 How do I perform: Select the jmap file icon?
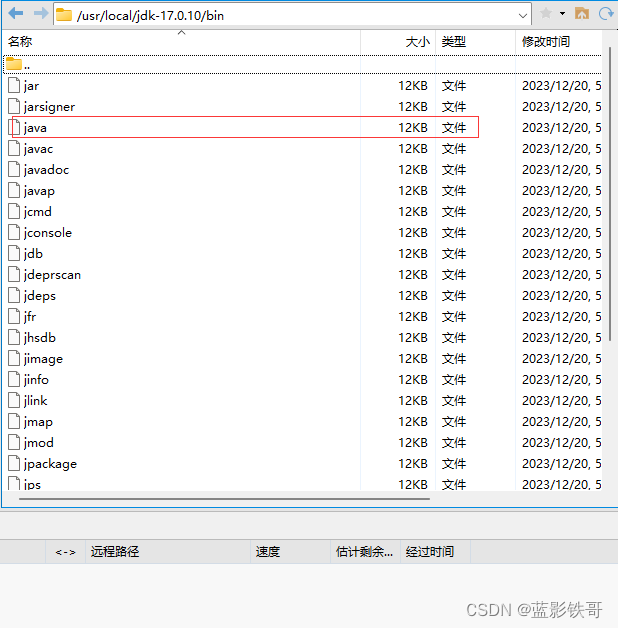(x=14, y=421)
